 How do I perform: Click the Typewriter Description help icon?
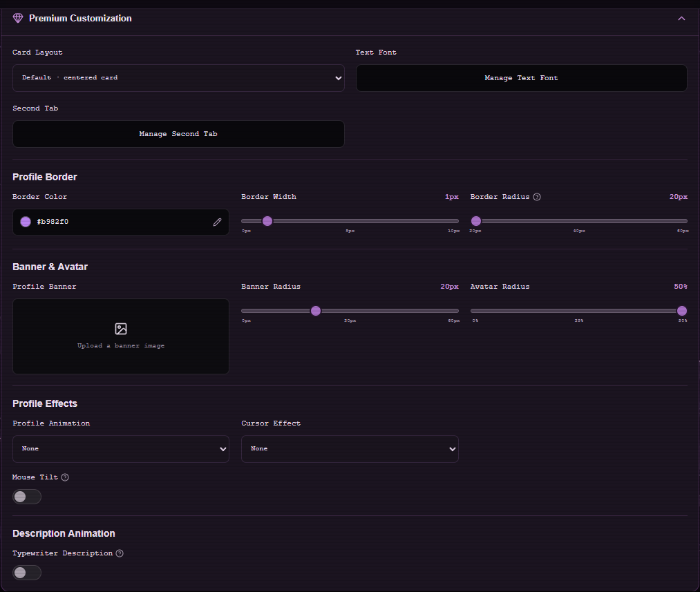120,553
